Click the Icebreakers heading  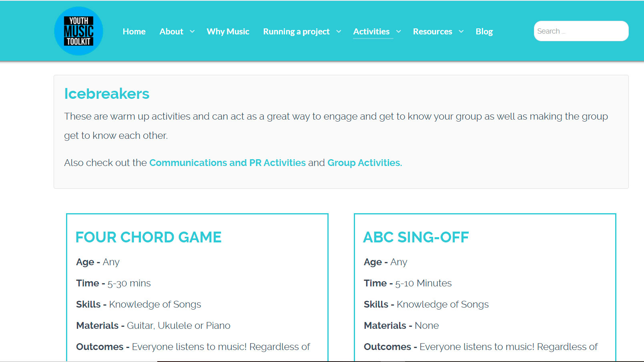(x=107, y=94)
